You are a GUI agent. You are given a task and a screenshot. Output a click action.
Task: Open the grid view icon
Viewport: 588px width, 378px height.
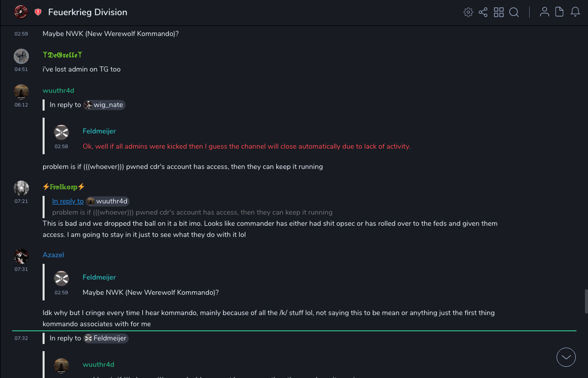point(499,12)
